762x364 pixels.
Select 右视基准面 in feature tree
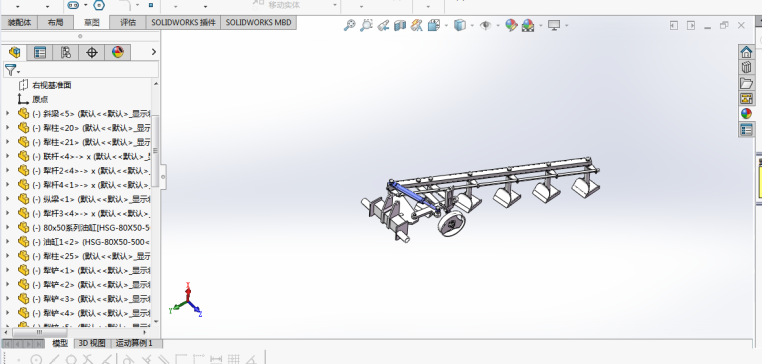click(x=52, y=85)
